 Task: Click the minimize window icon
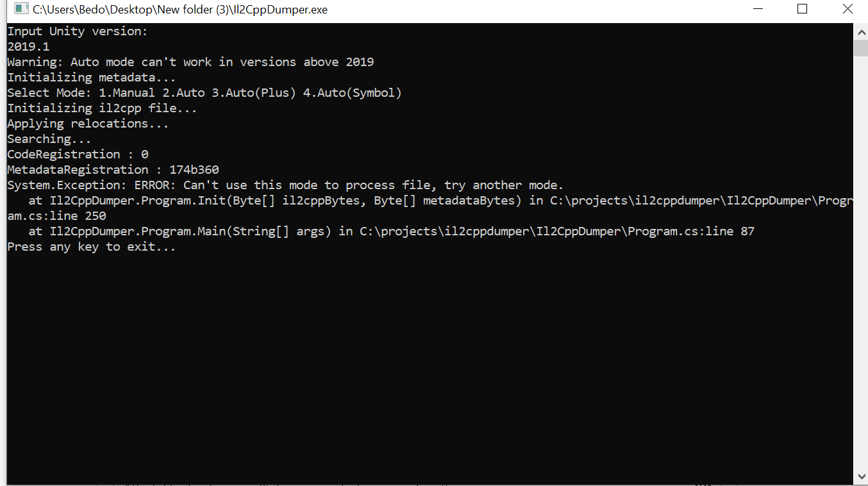[757, 9]
